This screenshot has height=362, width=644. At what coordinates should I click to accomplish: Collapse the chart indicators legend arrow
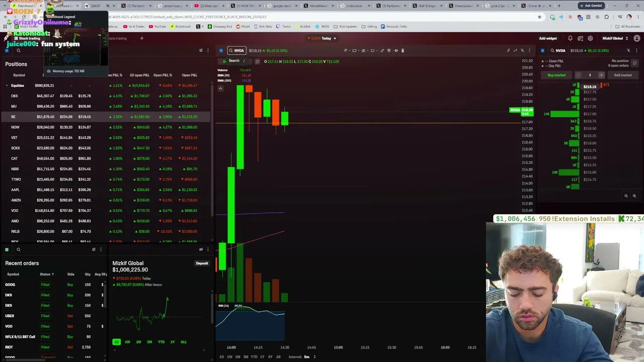[220, 88]
